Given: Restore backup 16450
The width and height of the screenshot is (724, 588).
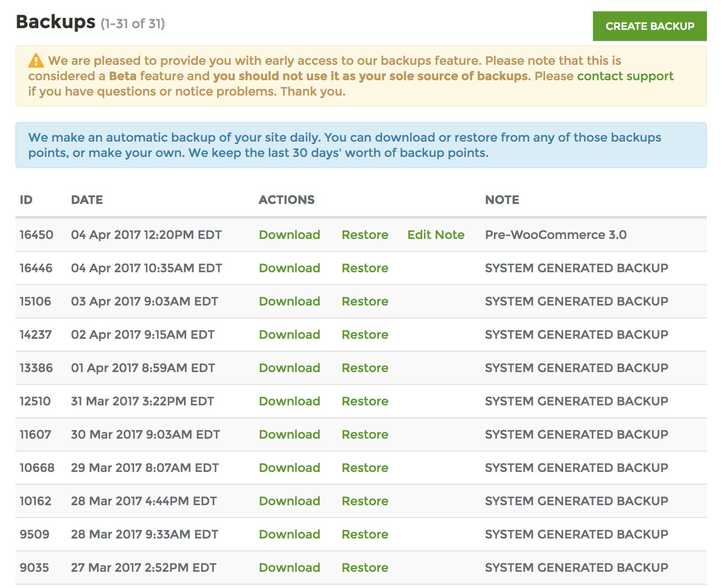Looking at the screenshot, I should tap(365, 235).
